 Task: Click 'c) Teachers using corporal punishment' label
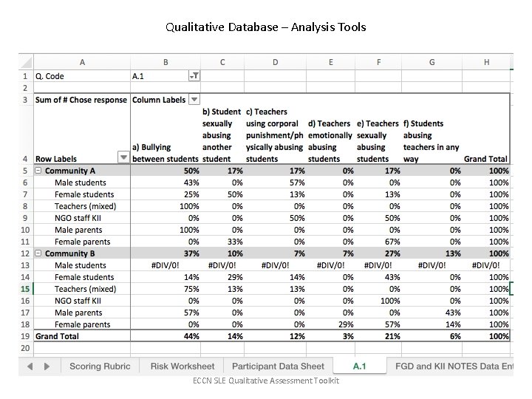pyautogui.click(x=275, y=135)
